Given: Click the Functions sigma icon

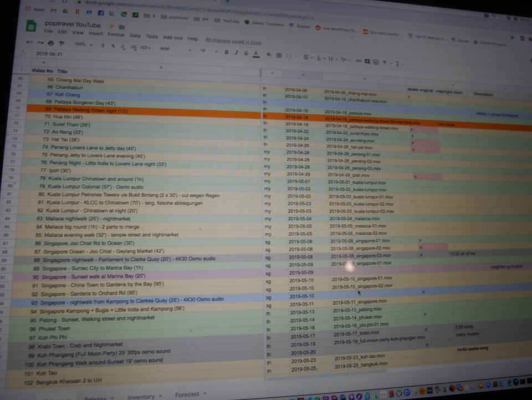Looking at the screenshot, I should click(397, 64).
